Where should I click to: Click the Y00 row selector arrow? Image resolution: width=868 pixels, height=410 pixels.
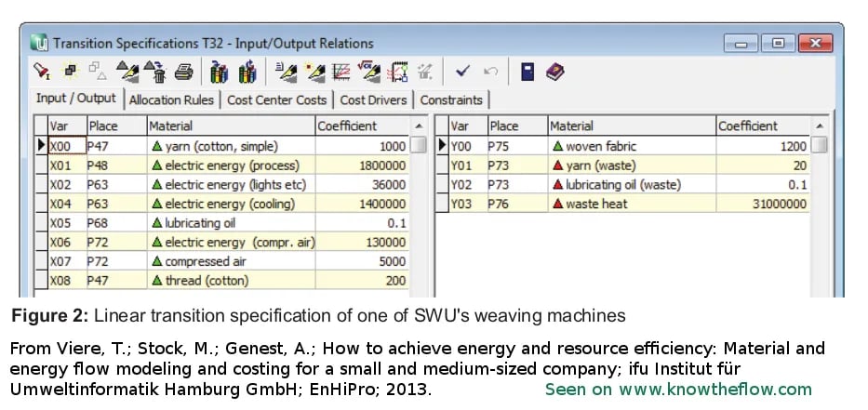click(442, 146)
